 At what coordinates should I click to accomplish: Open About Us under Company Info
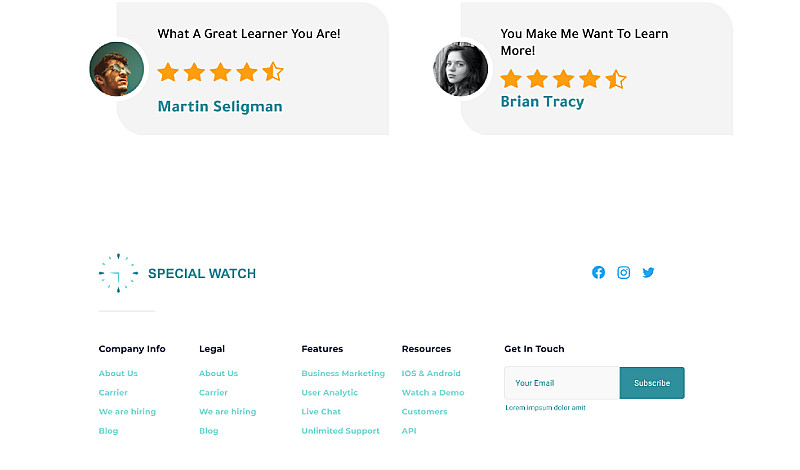pos(118,373)
